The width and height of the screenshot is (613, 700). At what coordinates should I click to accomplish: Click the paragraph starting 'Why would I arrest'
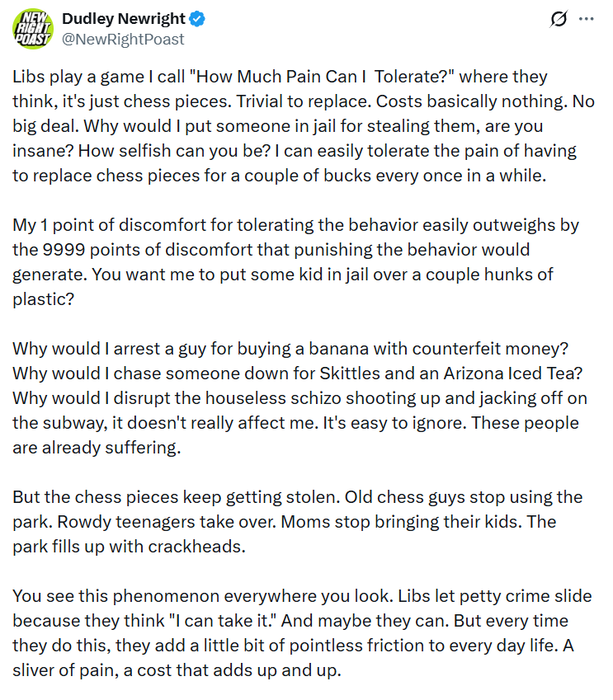[299, 398]
